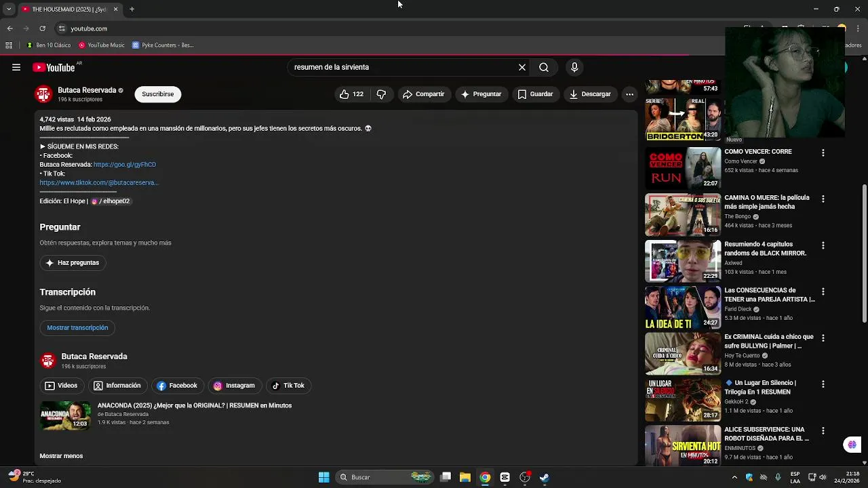
Task: Open weather widget 29°C despejado
Action: (x=34, y=477)
